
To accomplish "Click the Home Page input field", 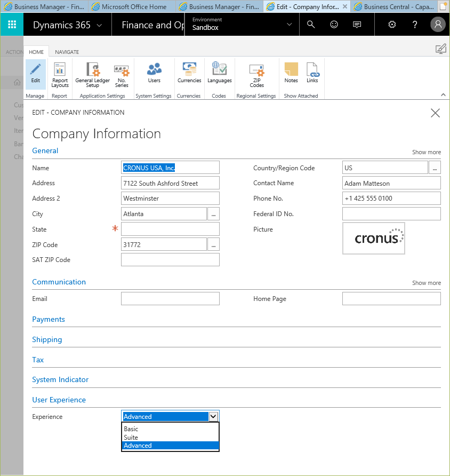I will pyautogui.click(x=391, y=299).
